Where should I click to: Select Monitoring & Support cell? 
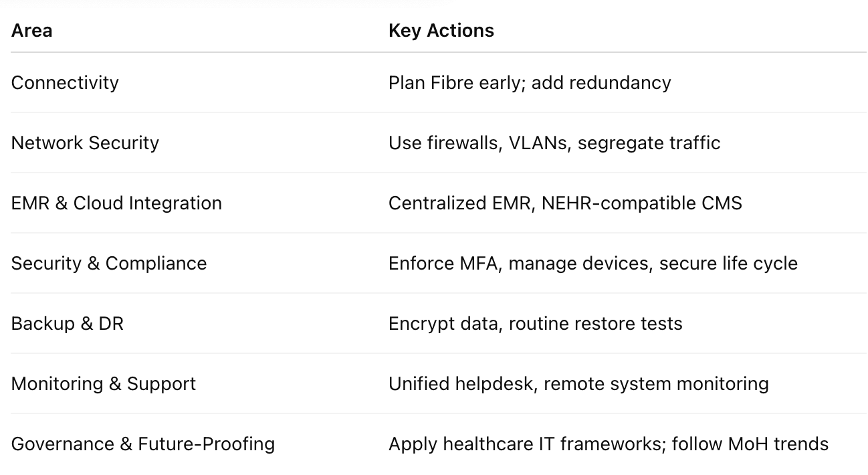pyautogui.click(x=104, y=384)
